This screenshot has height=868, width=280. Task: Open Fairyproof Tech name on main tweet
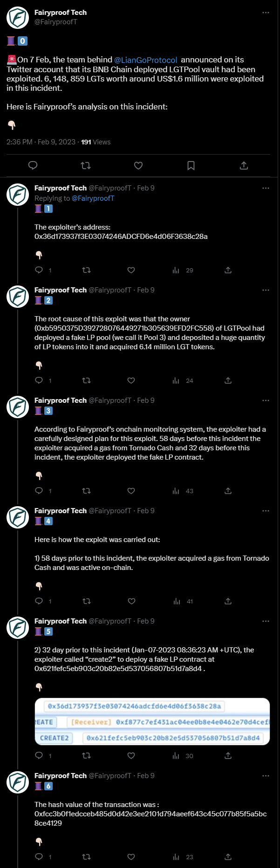[61, 13]
